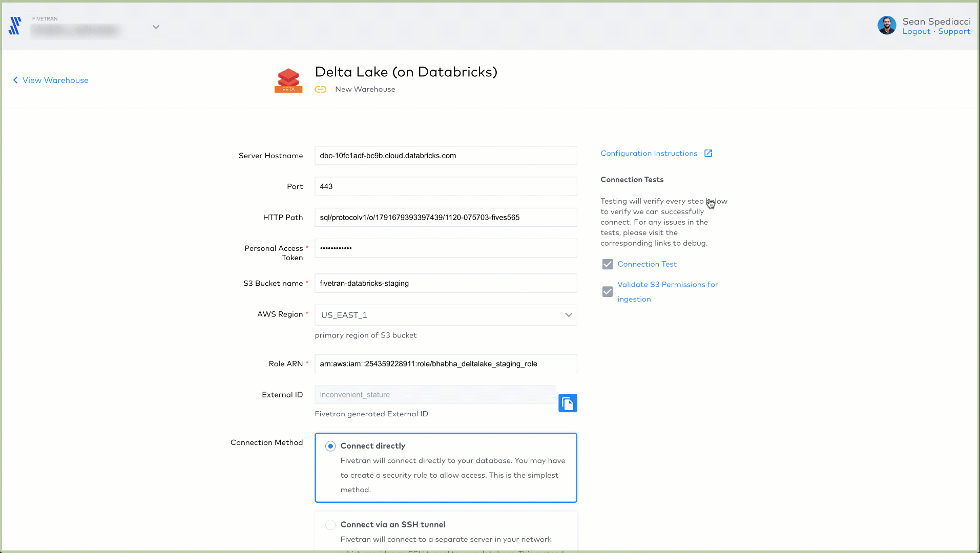Screen dimensions: 980x553
Task: Click the Connection Test checkmark icon
Action: coord(607,264)
